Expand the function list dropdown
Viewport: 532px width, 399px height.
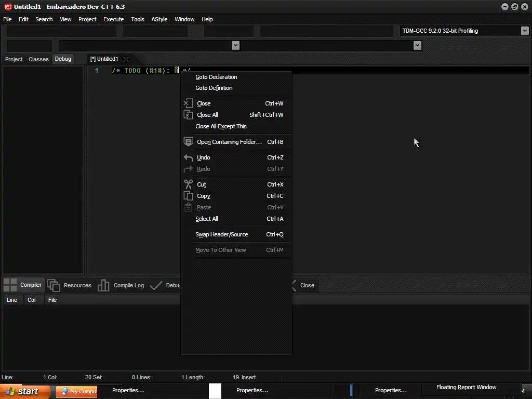click(x=417, y=46)
